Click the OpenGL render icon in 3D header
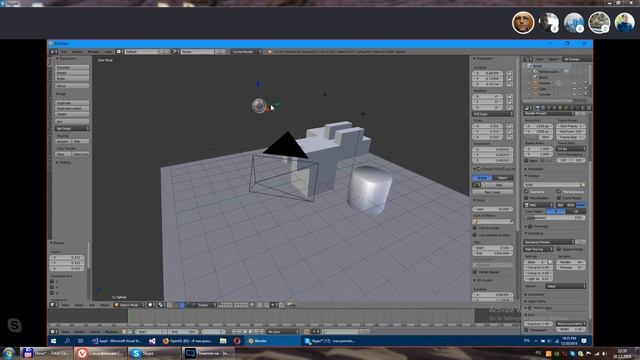This screenshot has height=360, width=640. coord(290,304)
